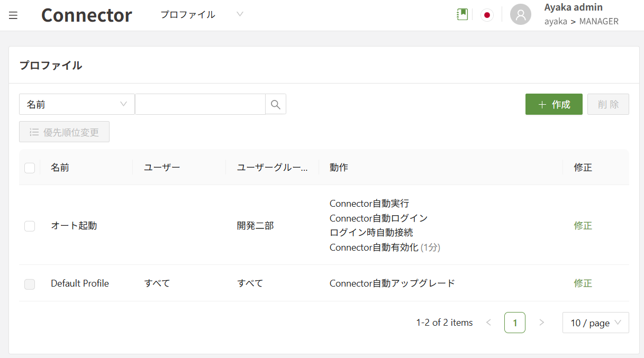Open the green bookmark manual icon
Image resolution: width=644 pixels, height=358 pixels.
pos(461,14)
